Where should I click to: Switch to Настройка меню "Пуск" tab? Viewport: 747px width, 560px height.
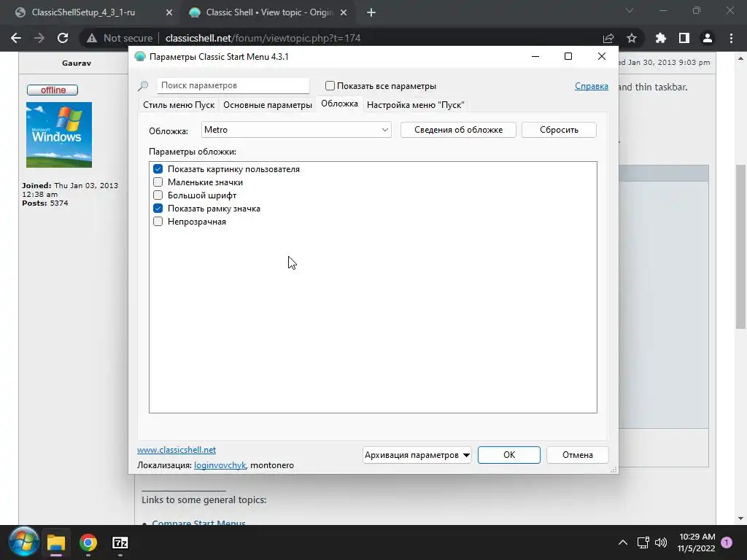(x=415, y=105)
